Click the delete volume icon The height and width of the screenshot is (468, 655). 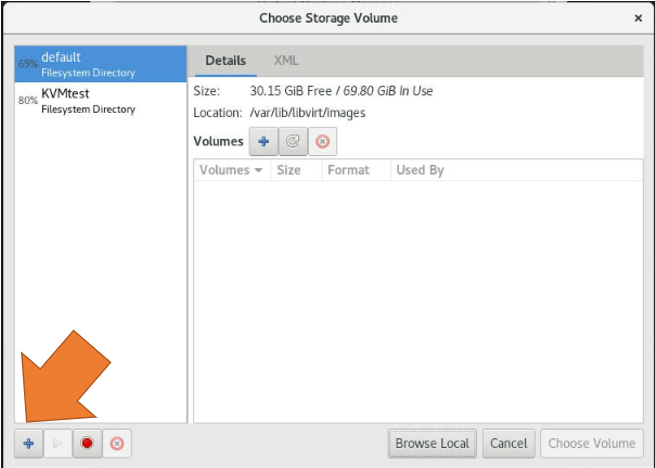tap(322, 142)
